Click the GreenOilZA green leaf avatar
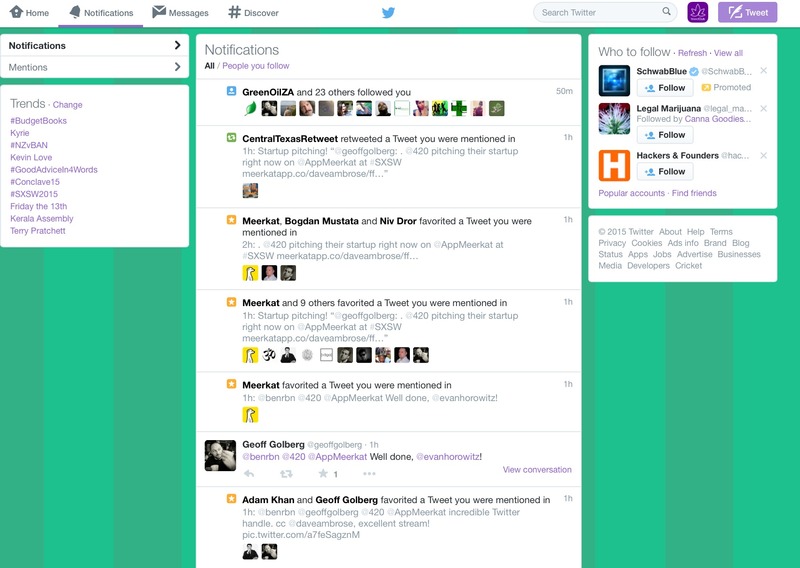This screenshot has width=800, height=568. (x=250, y=108)
